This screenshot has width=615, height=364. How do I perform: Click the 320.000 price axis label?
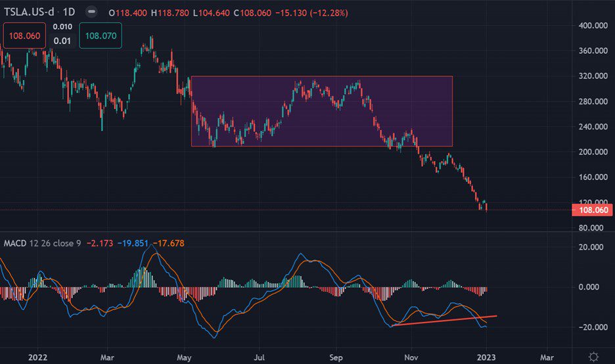(x=593, y=76)
